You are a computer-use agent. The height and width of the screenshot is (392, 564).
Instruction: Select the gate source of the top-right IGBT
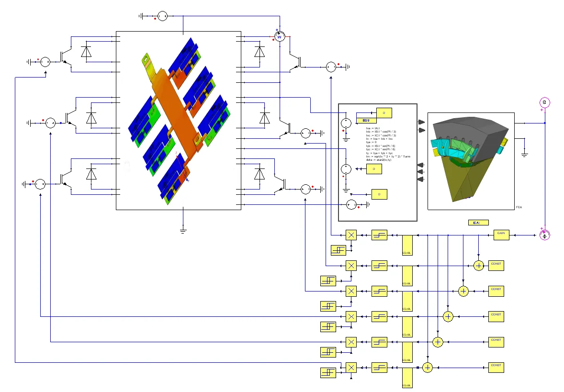point(331,67)
